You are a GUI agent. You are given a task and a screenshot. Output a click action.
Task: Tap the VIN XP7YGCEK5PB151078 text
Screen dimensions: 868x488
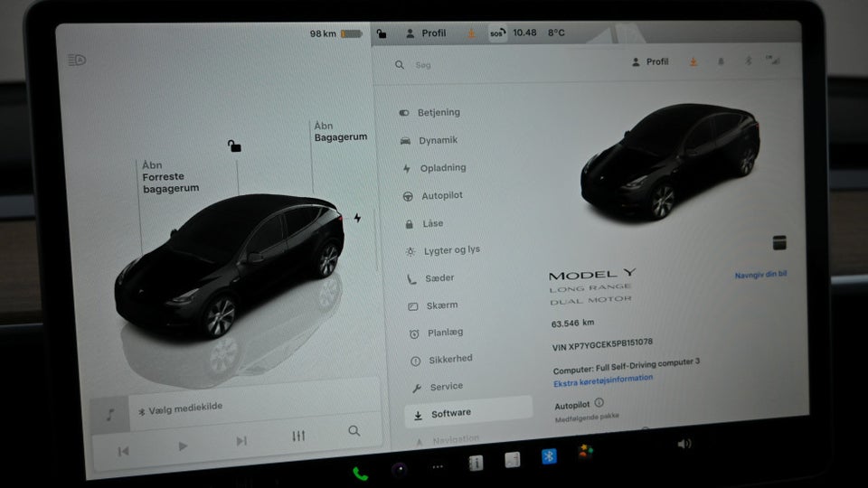pyautogui.click(x=602, y=344)
